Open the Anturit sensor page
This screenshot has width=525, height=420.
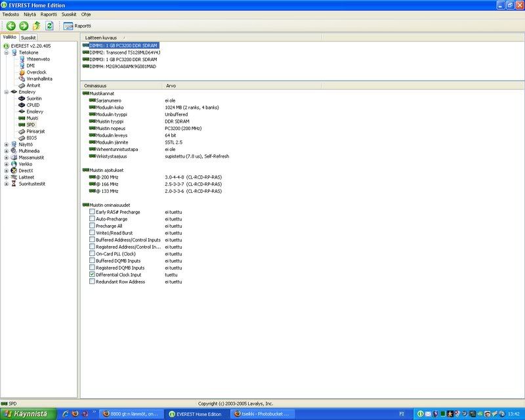coord(33,85)
